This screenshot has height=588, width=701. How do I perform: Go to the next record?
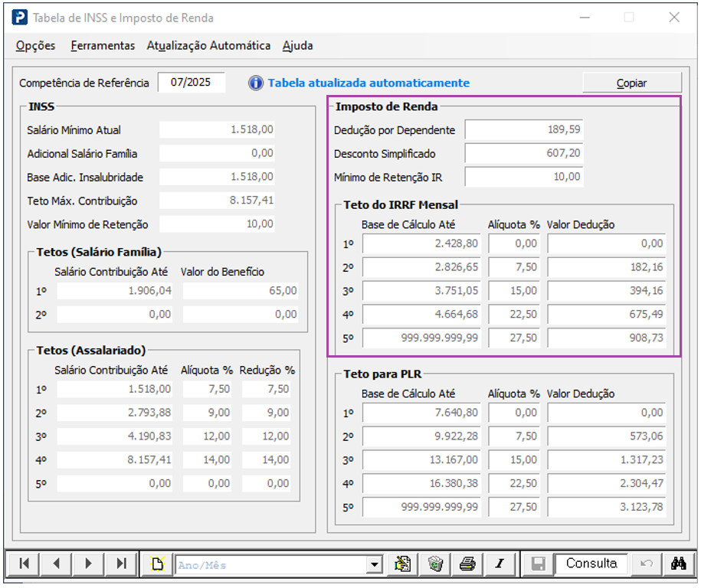[89, 564]
